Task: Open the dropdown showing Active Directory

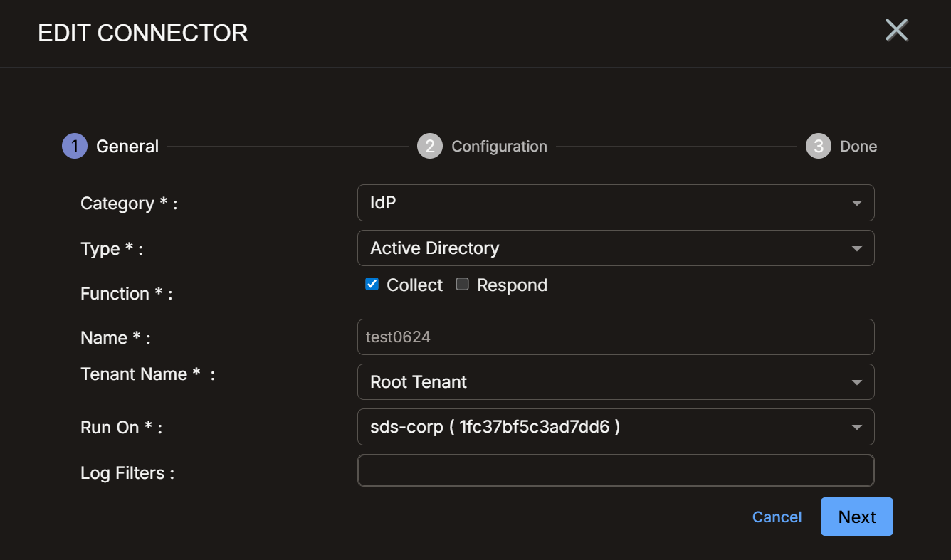Action: pyautogui.click(x=616, y=248)
